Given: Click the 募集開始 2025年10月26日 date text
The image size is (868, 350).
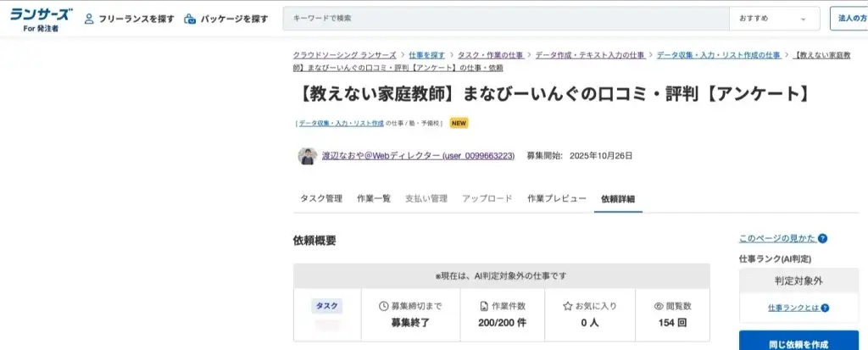Looking at the screenshot, I should coord(580,156).
